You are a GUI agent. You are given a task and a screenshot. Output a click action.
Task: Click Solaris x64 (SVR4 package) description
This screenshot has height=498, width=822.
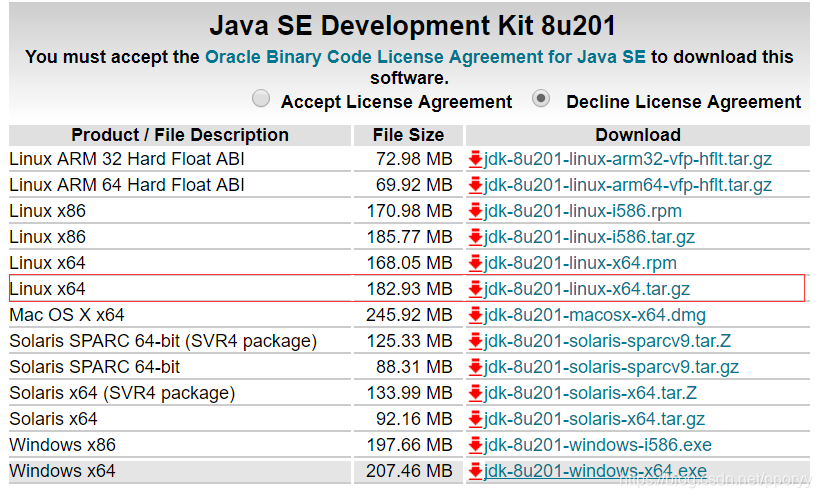(x=122, y=393)
